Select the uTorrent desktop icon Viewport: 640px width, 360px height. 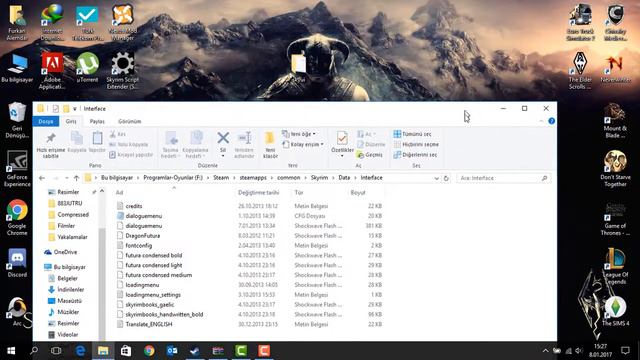click(87, 67)
